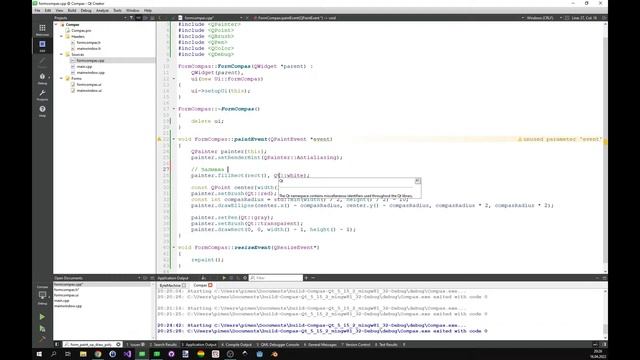Show the 2 Search Results pane
This screenshot has height=360, width=640.
[x=163, y=344]
